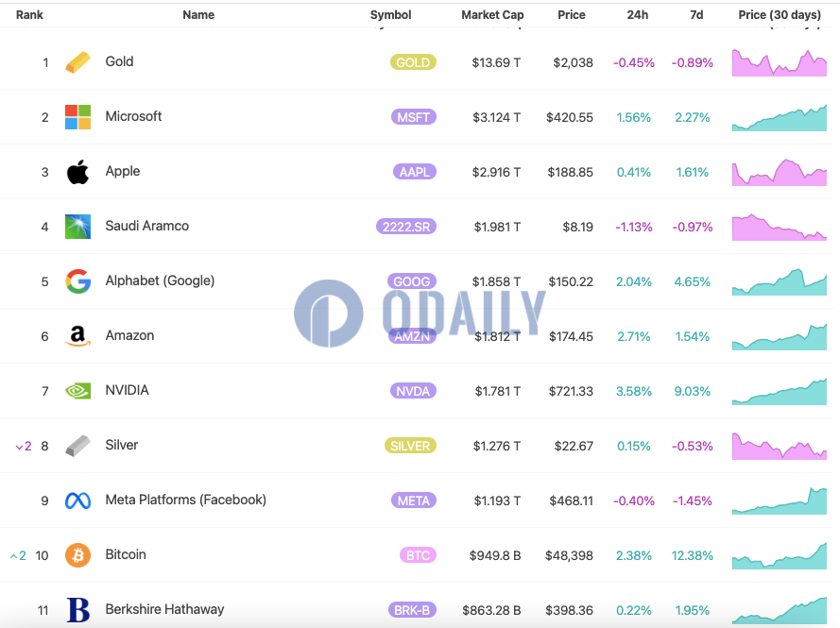Open the Saudi Aramco company link
The width and height of the screenshot is (840, 628).
(146, 226)
